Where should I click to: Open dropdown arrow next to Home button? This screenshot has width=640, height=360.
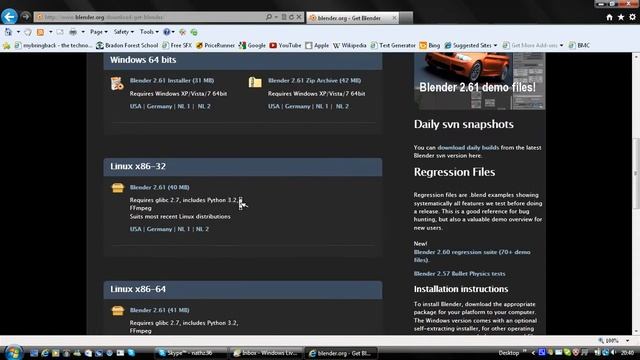(18, 32)
